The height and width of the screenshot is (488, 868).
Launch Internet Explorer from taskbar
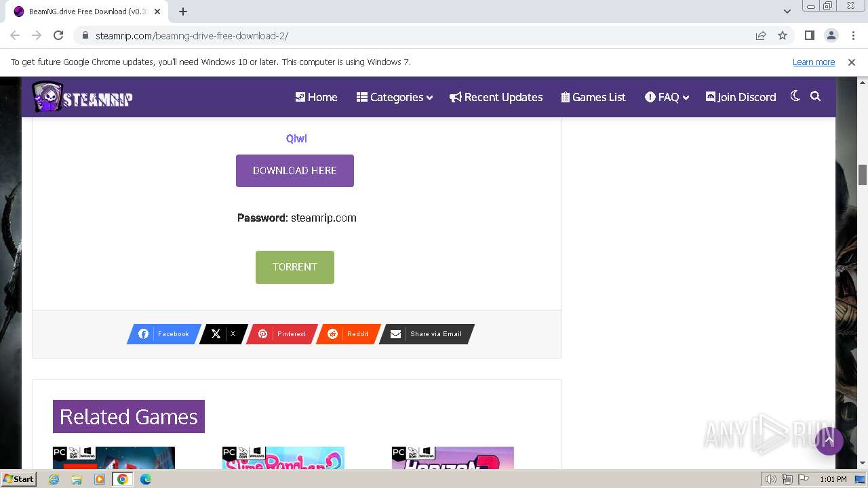[x=54, y=479]
